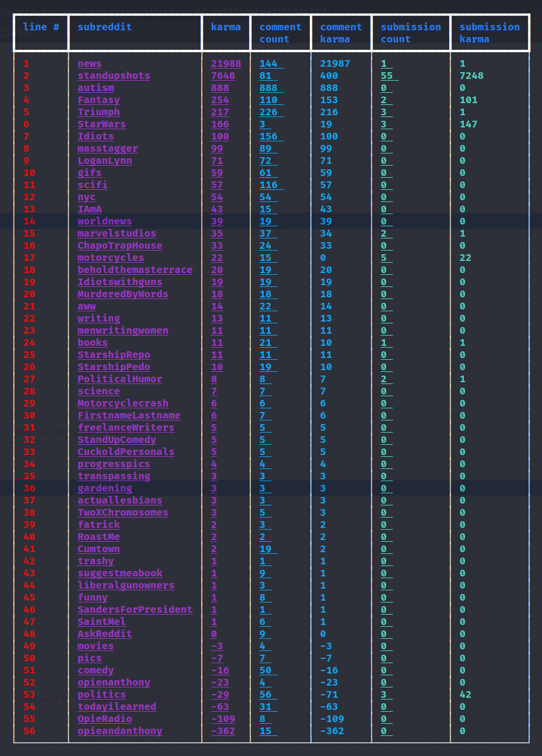Click the TwoXChromosomes subreddit link

tap(123, 513)
